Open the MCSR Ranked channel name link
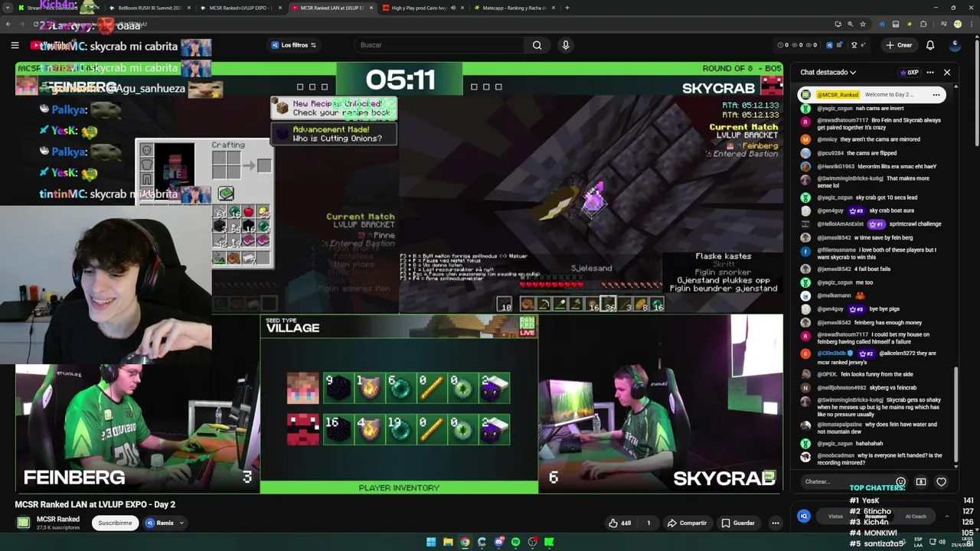Screen dimensions: 980x551 (57, 519)
